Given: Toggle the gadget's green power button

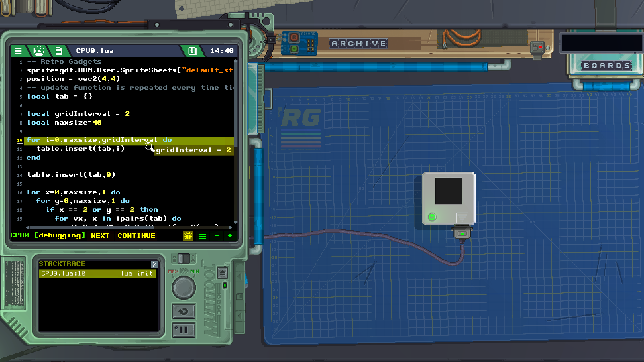Looking at the screenshot, I should point(432,217).
